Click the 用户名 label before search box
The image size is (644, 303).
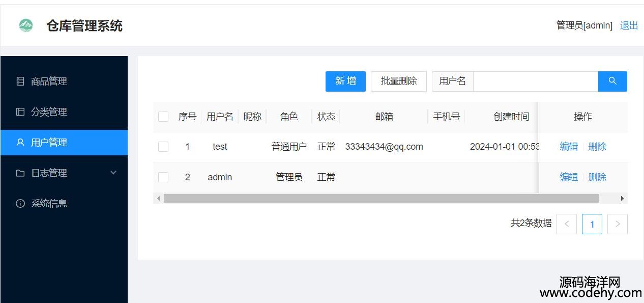pyautogui.click(x=452, y=81)
